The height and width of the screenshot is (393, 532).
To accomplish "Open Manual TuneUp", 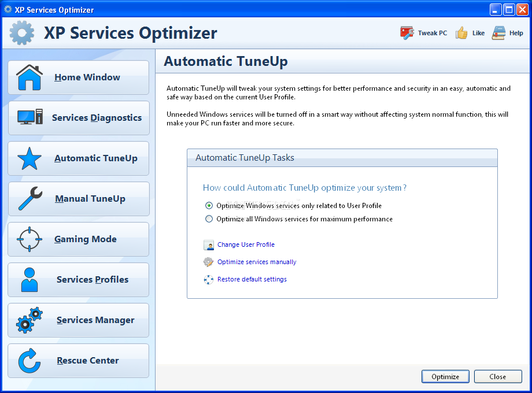I will 79,199.
